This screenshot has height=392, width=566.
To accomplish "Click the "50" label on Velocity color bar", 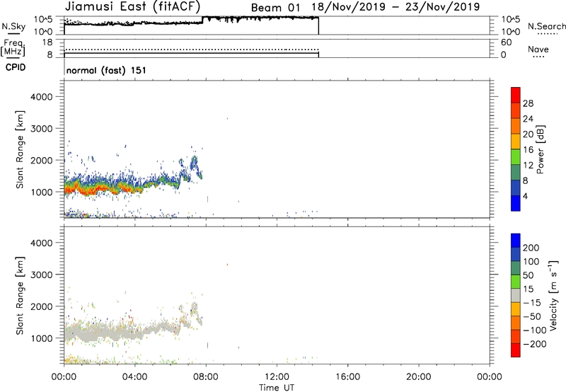I will 528,275.
